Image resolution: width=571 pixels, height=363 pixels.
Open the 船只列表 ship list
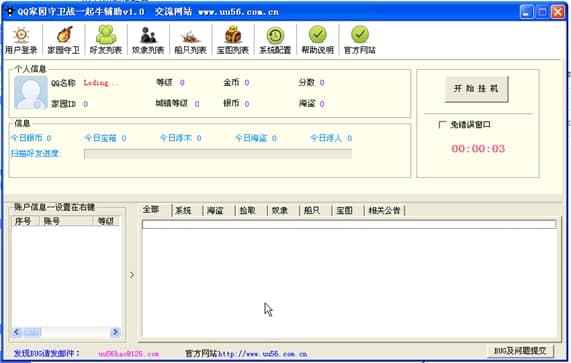tap(190, 40)
